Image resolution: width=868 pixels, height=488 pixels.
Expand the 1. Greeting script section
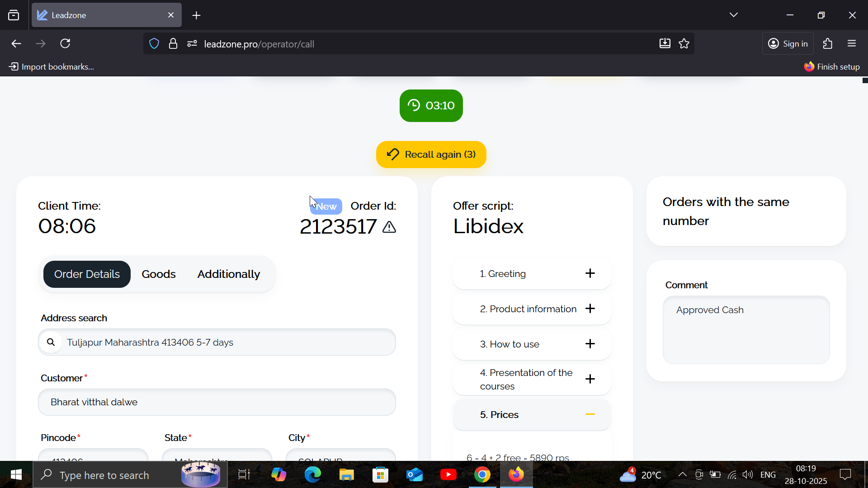pyautogui.click(x=590, y=273)
